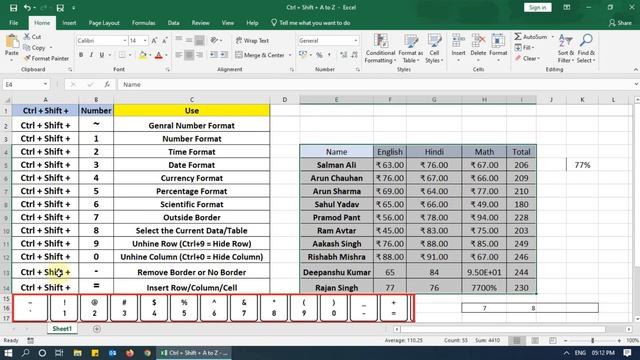
Task: Toggle Underline formatting
Action: point(102,55)
